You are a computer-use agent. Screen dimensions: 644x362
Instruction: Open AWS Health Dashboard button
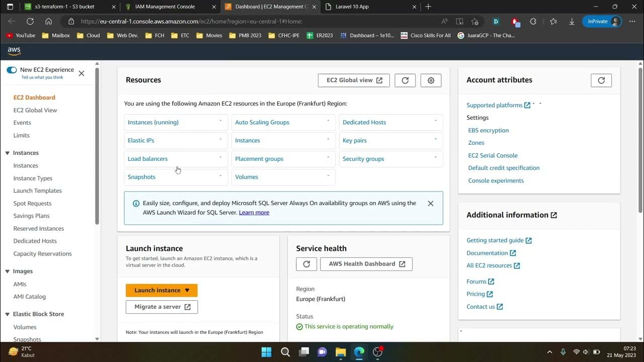[366, 264]
